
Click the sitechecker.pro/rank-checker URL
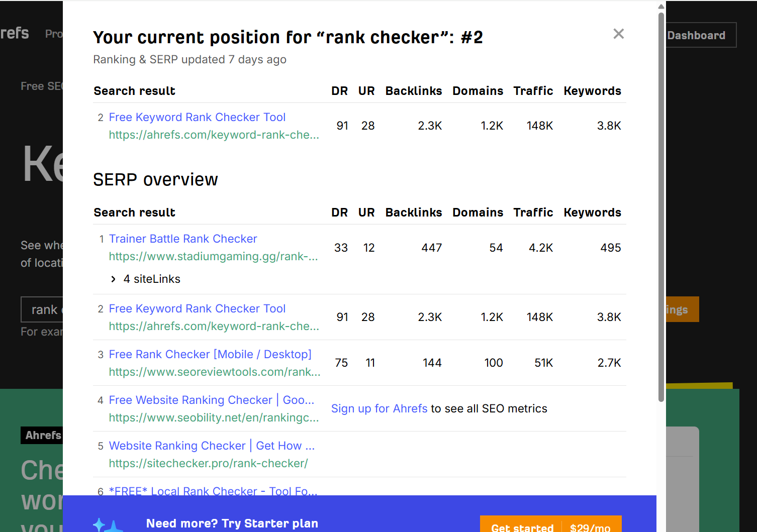[x=208, y=463]
